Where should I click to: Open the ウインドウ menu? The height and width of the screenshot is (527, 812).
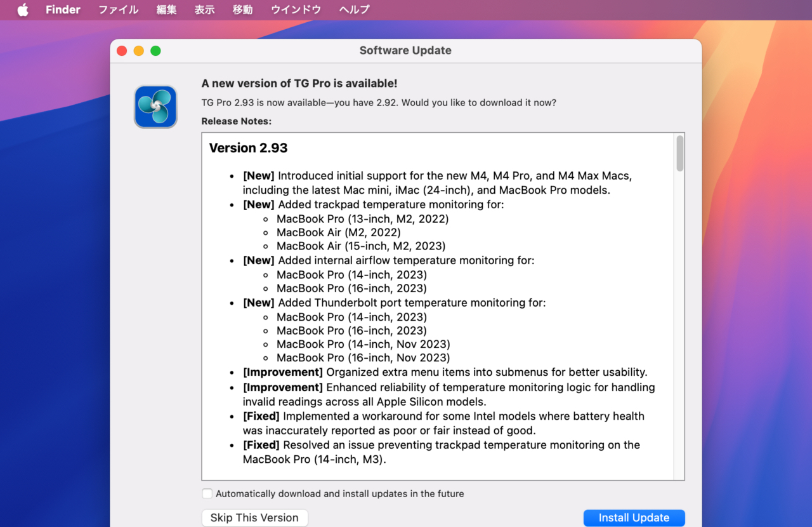(296, 10)
